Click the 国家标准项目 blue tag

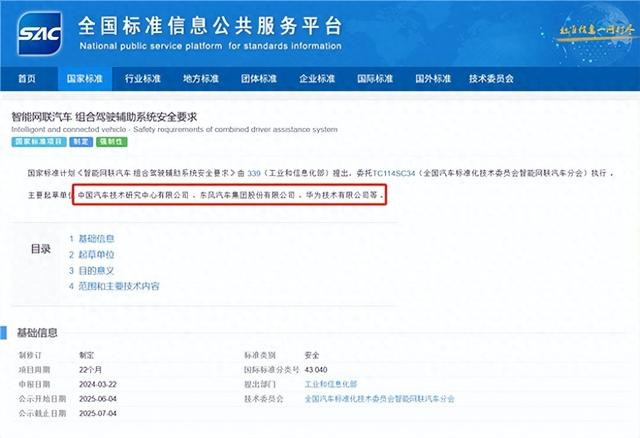(x=39, y=142)
